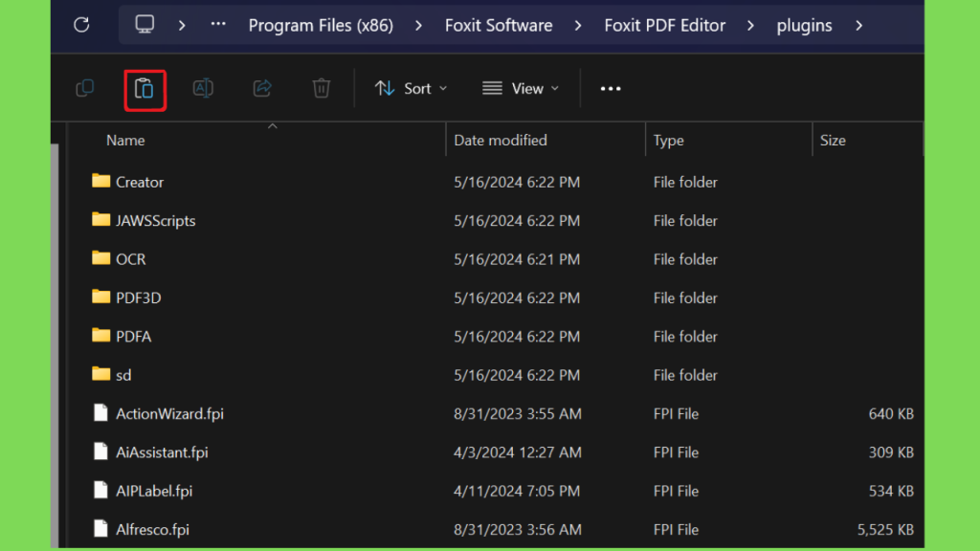Open the View dropdown menu
The width and height of the screenshot is (980, 551).
[x=521, y=89]
